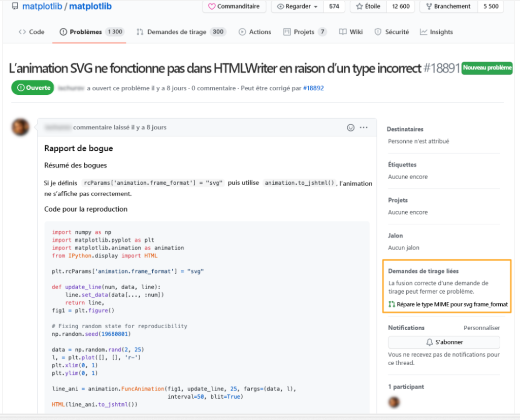Open the Actions tab
The width and height of the screenshot is (520, 420).
point(255,32)
